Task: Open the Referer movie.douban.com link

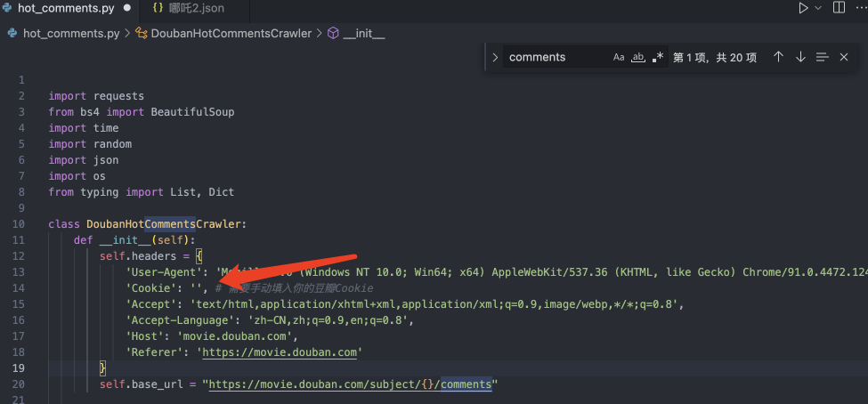Action: point(282,352)
